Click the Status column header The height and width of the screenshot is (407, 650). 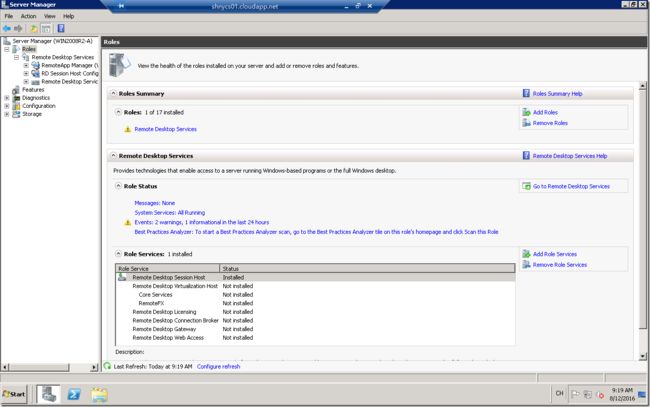point(367,269)
